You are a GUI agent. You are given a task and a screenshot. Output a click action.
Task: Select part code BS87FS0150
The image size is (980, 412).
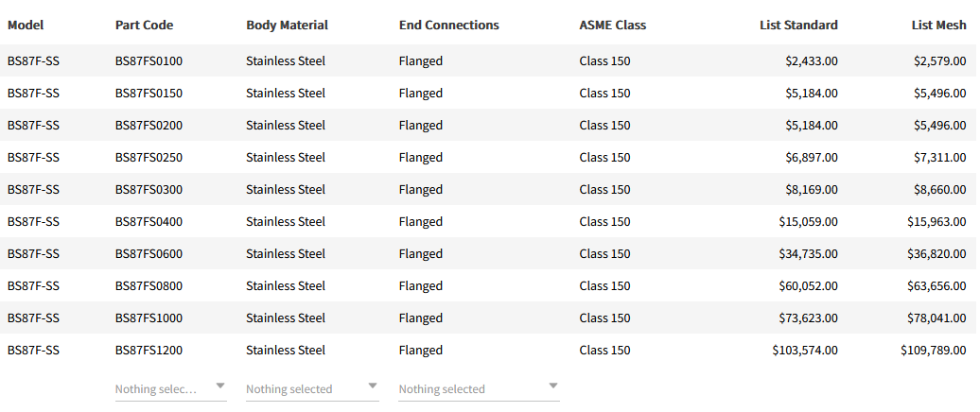pos(149,94)
